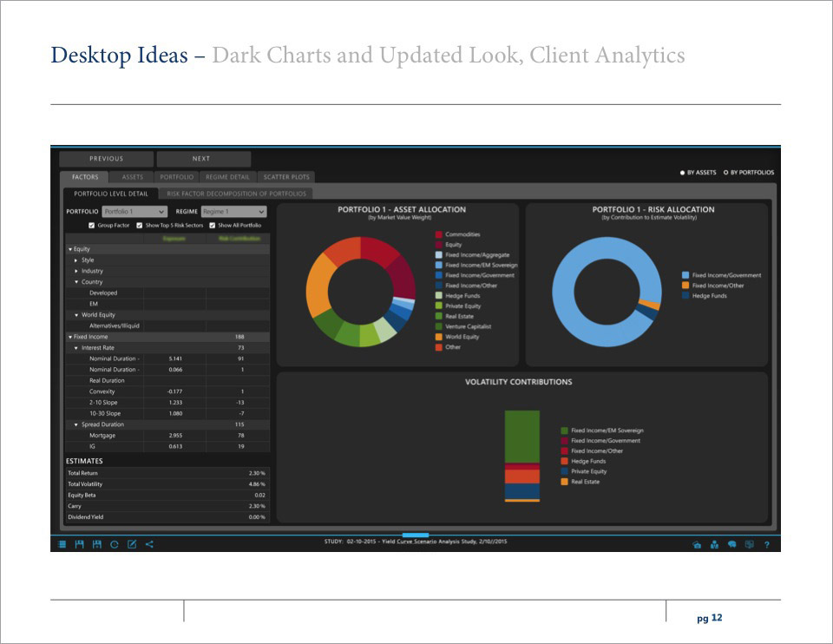Open the Portfolio dropdown
The image size is (833, 644).
[134, 212]
